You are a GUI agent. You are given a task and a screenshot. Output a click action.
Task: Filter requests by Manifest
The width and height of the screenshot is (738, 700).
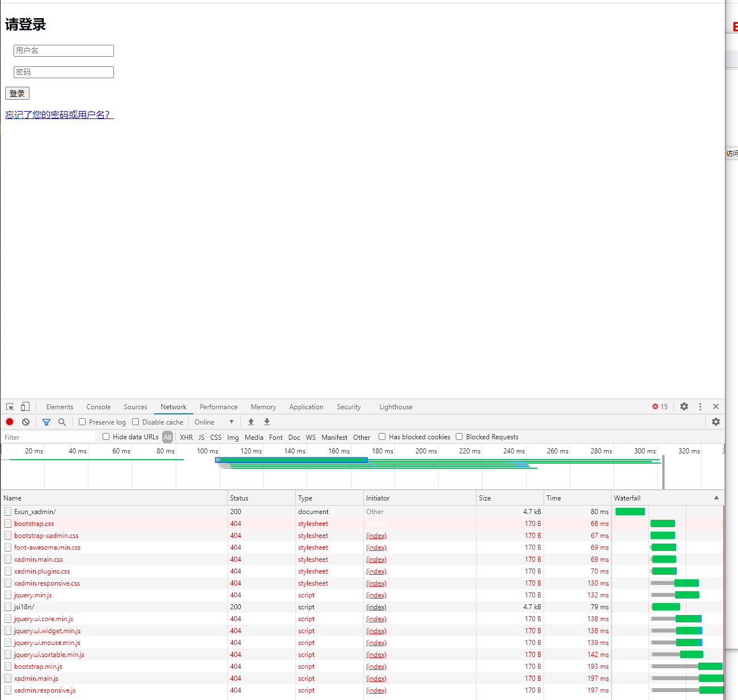click(x=334, y=437)
